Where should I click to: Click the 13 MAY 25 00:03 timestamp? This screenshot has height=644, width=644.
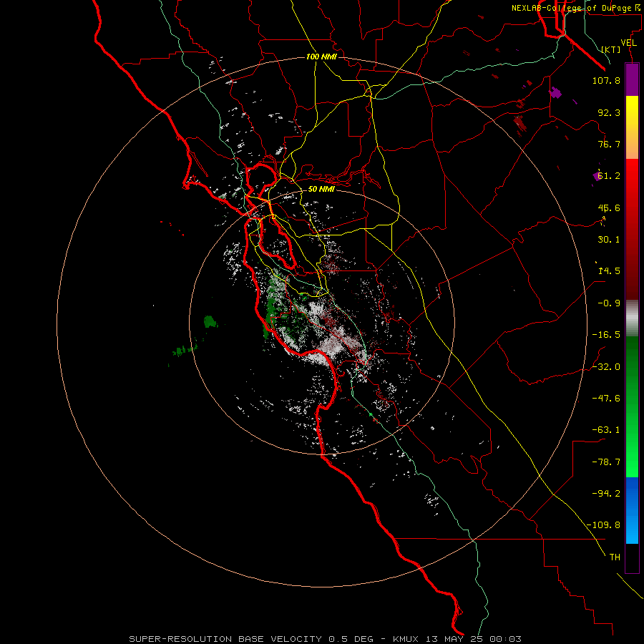475,639
